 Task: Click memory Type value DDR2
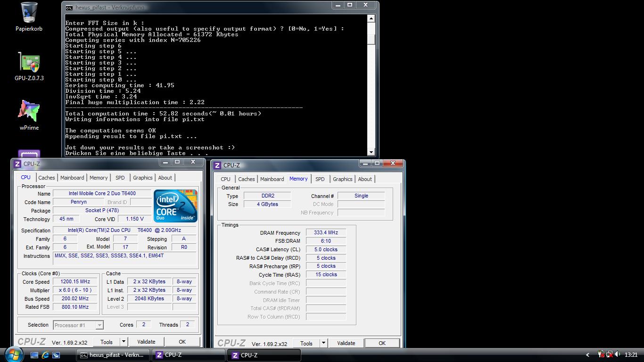pyautogui.click(x=267, y=196)
